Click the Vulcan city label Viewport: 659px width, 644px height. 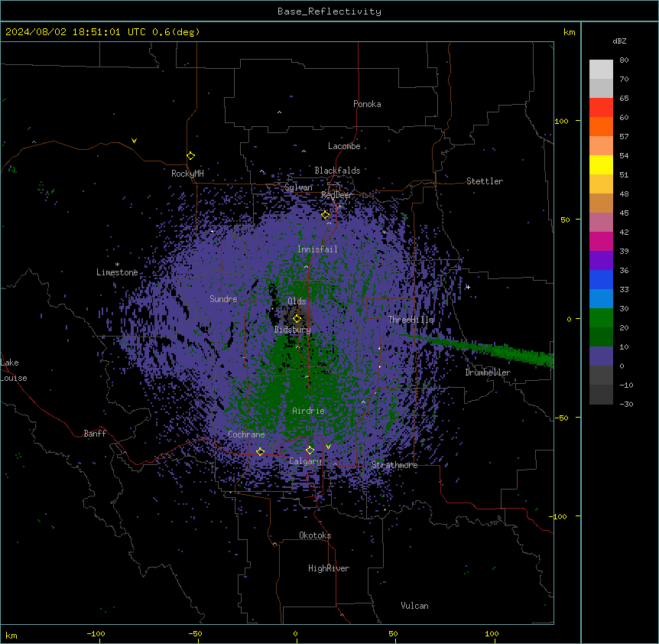(x=415, y=606)
